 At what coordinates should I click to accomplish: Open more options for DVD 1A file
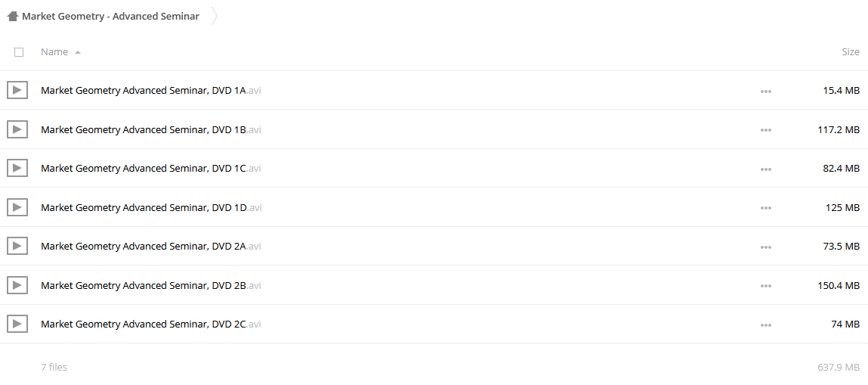click(x=765, y=92)
